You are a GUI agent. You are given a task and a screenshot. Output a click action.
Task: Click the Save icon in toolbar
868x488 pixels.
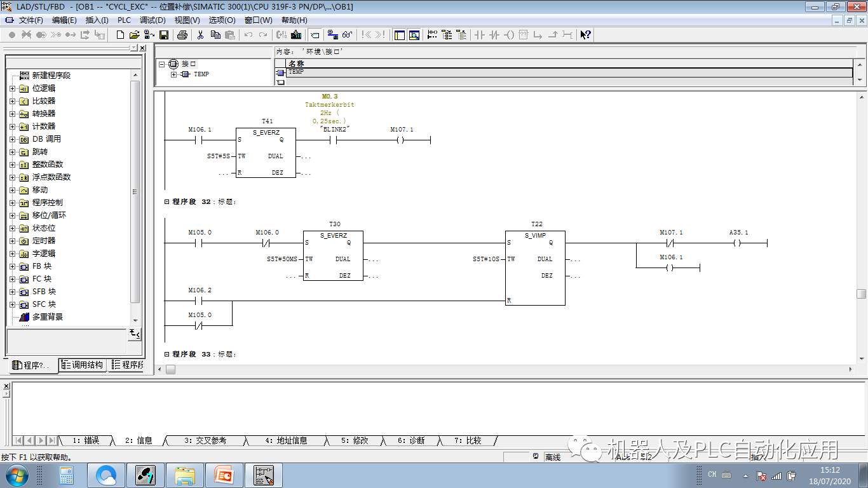(x=164, y=35)
